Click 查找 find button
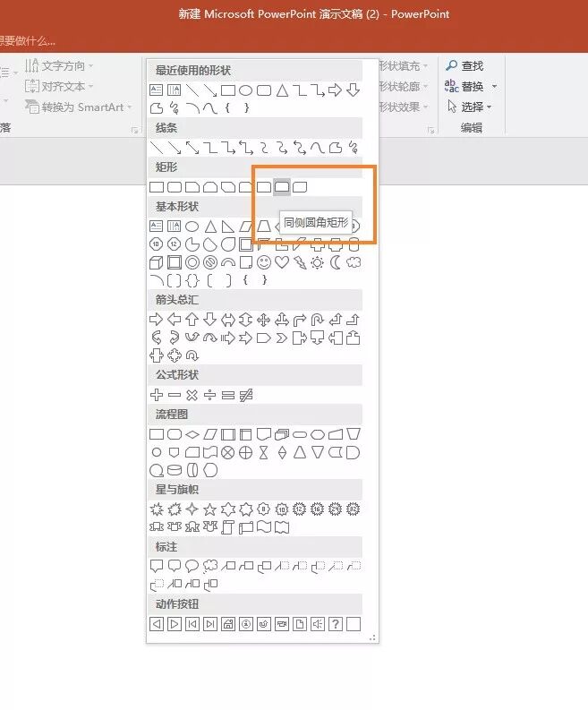The width and height of the screenshot is (588, 710). coord(464,66)
